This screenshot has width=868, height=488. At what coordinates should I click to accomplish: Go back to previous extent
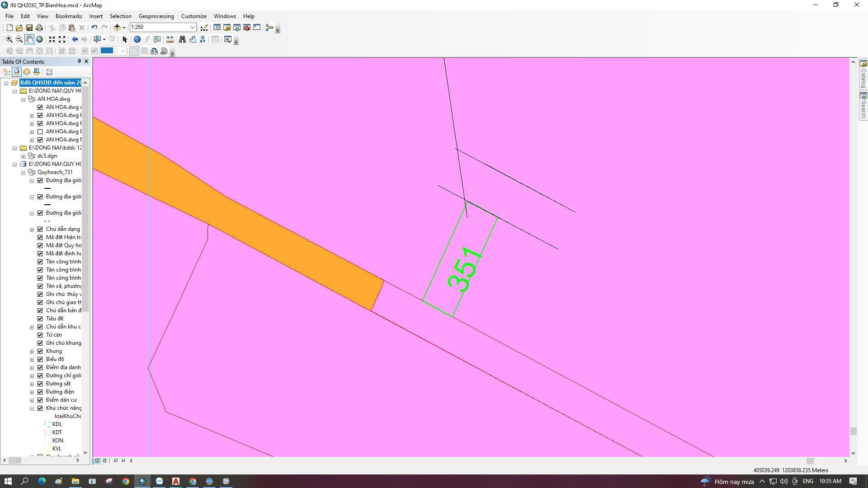[x=75, y=39]
